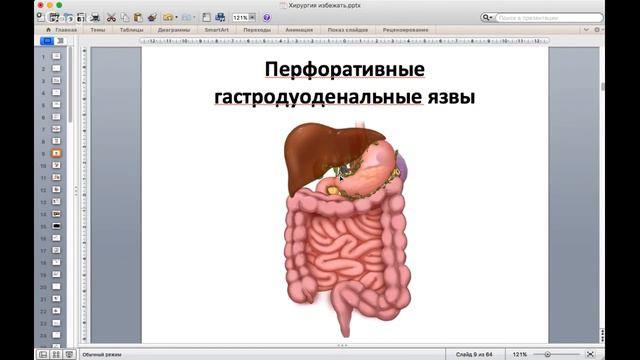Click the slide editor vertical scrollbar thumb
This screenshot has width=640, height=360.
(x=602, y=87)
